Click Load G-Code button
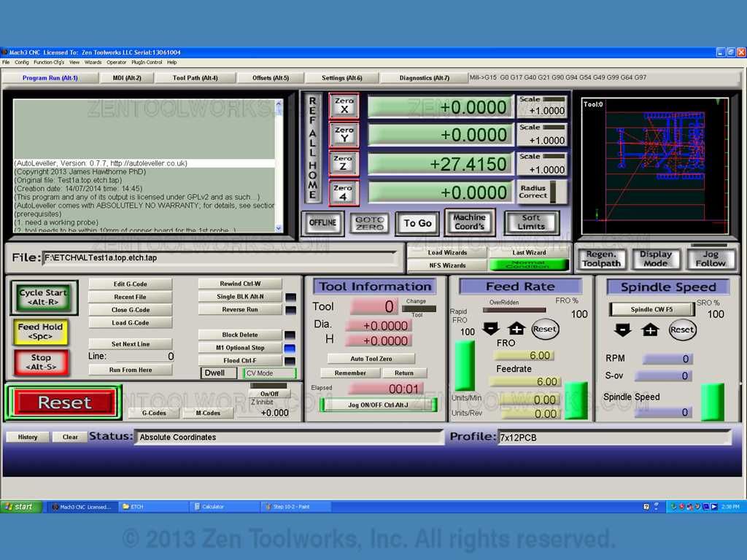This screenshot has height=560, width=747. tap(131, 322)
